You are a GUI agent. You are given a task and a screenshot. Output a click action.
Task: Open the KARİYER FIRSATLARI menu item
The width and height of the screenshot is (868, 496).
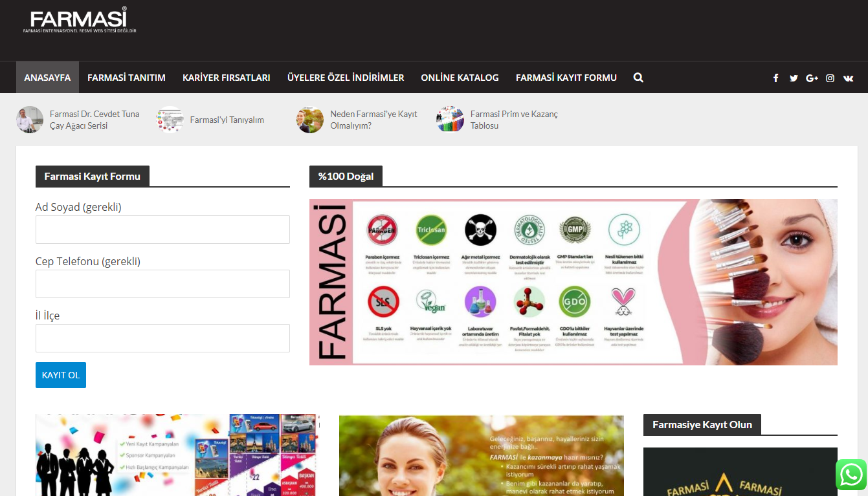[x=227, y=78]
